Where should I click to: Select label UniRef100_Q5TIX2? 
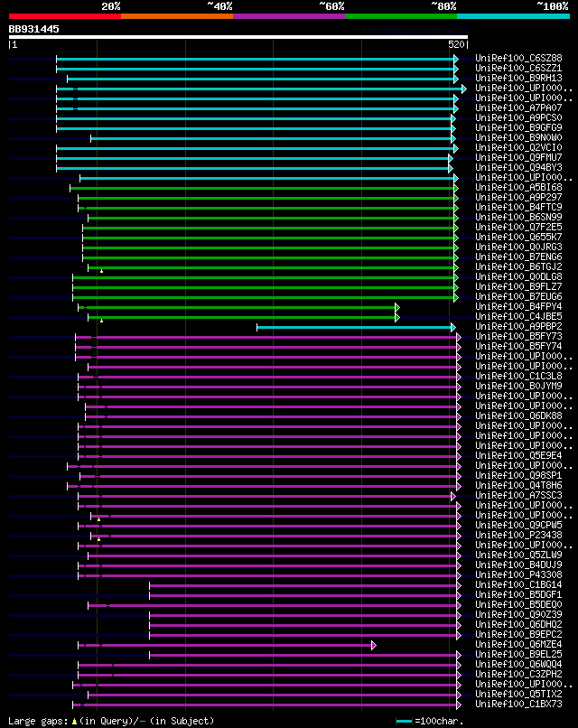coord(518,695)
